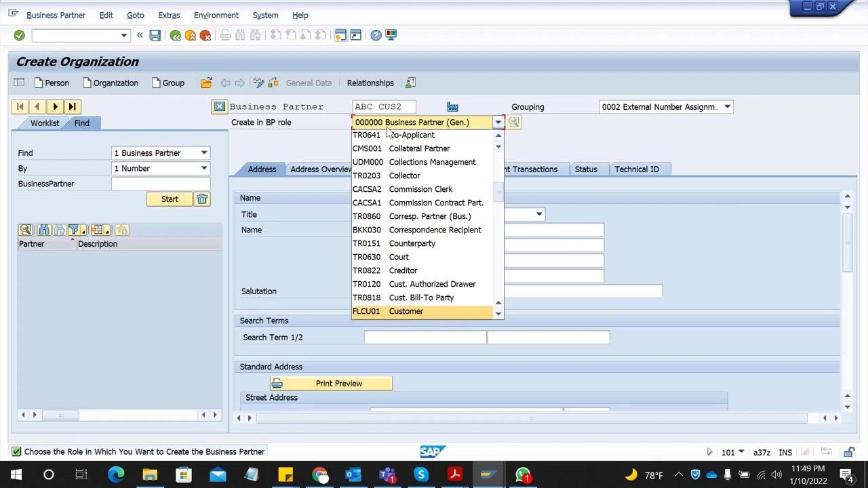Click the Details magnifier icon in result list toolbar

point(25,230)
